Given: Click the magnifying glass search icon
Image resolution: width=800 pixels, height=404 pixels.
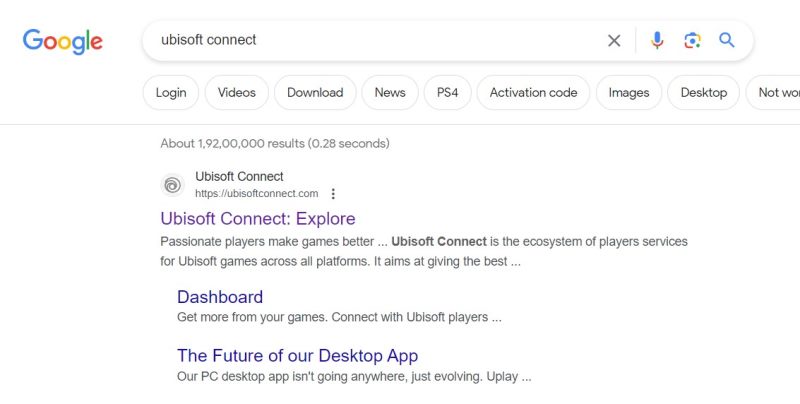Looking at the screenshot, I should coord(727,40).
